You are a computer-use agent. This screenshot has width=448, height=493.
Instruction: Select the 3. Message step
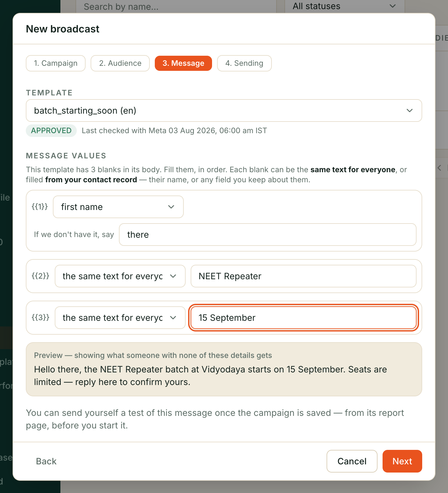coord(183,63)
